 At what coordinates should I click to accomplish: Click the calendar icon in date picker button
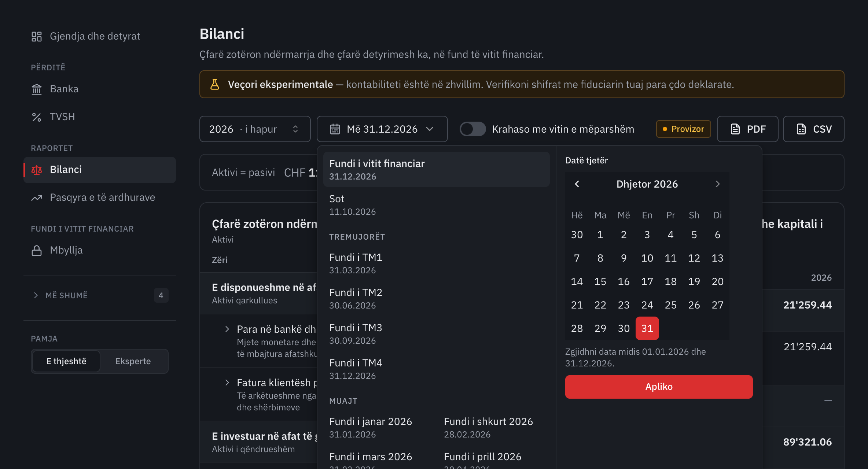point(335,129)
